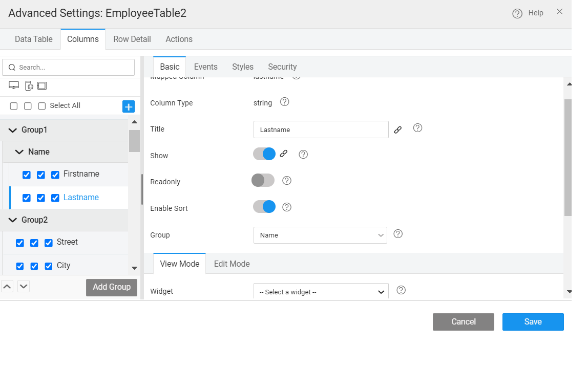This screenshot has height=367, width=588.
Task: Click the column Search input field
Action: click(x=69, y=67)
